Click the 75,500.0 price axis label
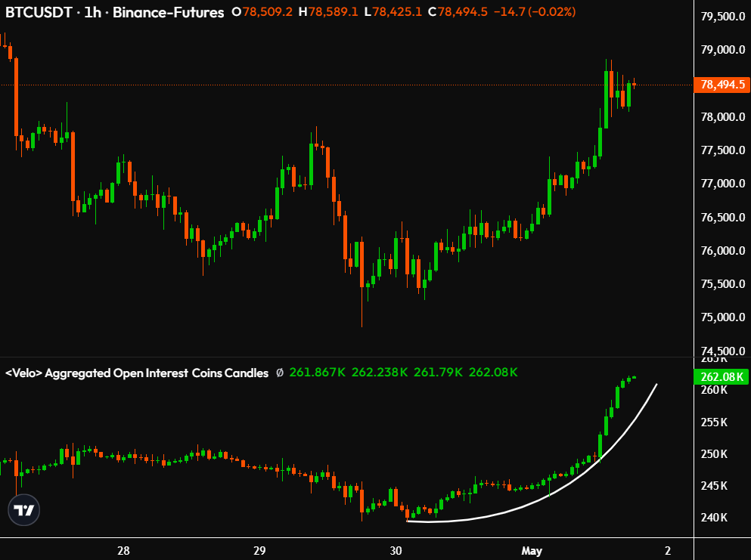This screenshot has width=751, height=560. point(723,284)
